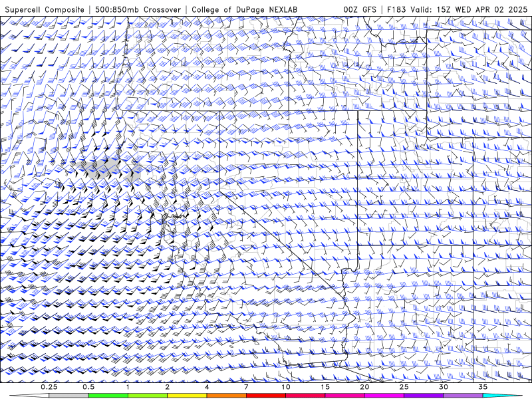Click the '25' color bar label
Viewport: 532px width, 399px height.
tap(404, 387)
